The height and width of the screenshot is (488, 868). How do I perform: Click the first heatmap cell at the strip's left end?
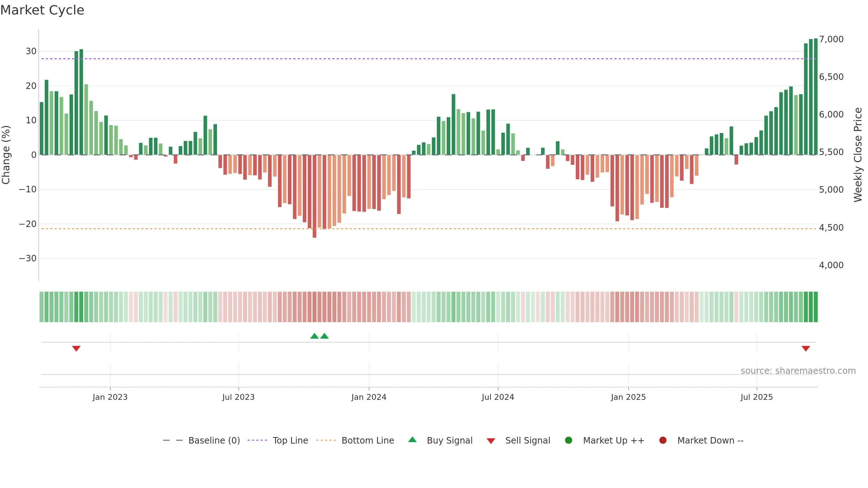[42, 307]
